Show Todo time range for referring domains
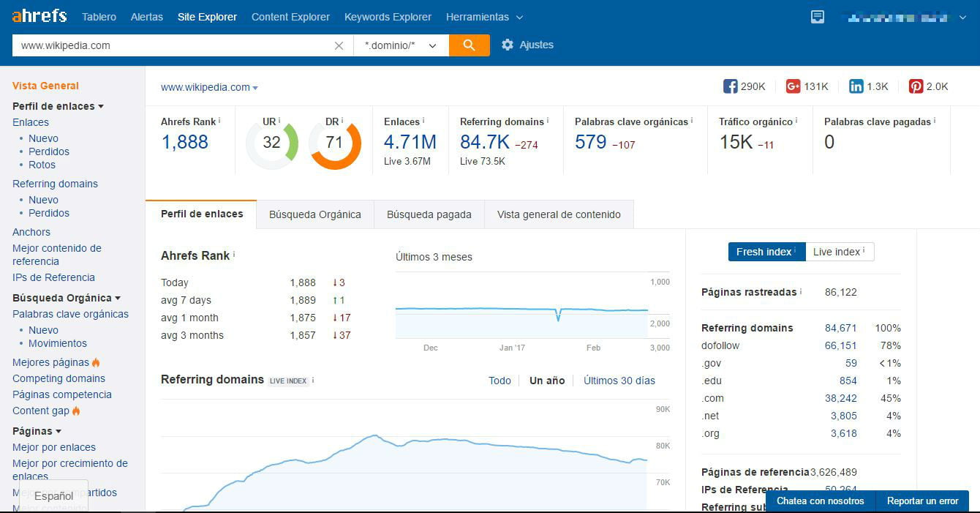Screen dimensions: 980x513 pos(500,381)
